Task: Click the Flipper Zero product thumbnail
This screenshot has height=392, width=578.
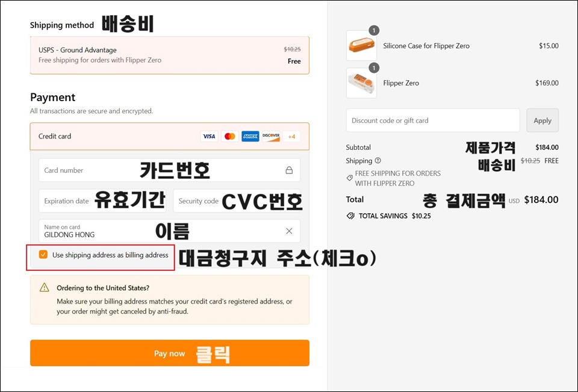Action: click(361, 83)
